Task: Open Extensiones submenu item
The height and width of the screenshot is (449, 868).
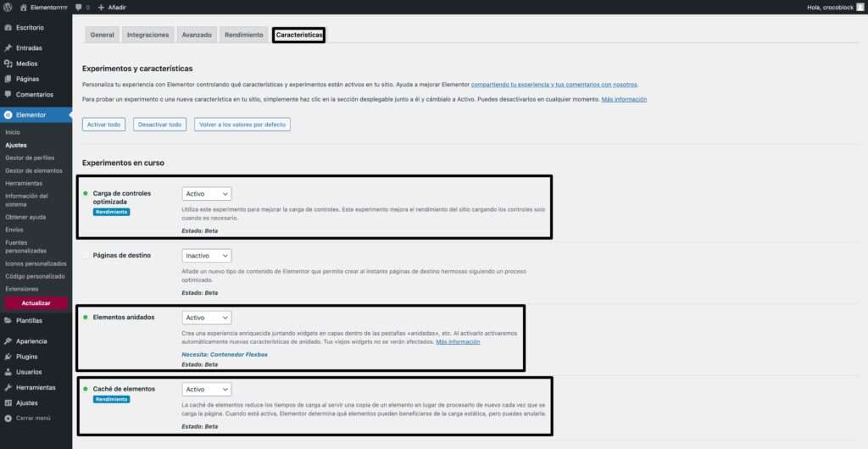Action: 21,289
